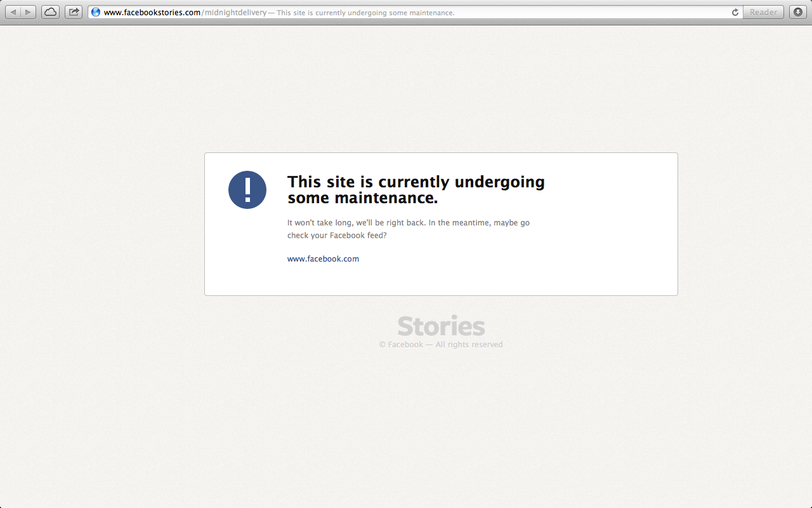
Task: Open the iCloud Tabs cloud button
Action: (50, 12)
